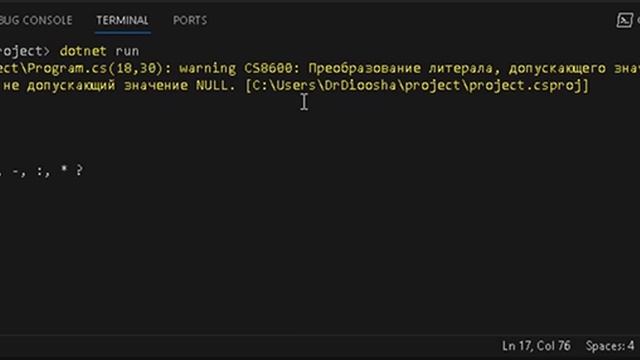The width and height of the screenshot is (640, 360).
Task: Click the operator prompt line ending '* ?'
Action: (x=42, y=170)
